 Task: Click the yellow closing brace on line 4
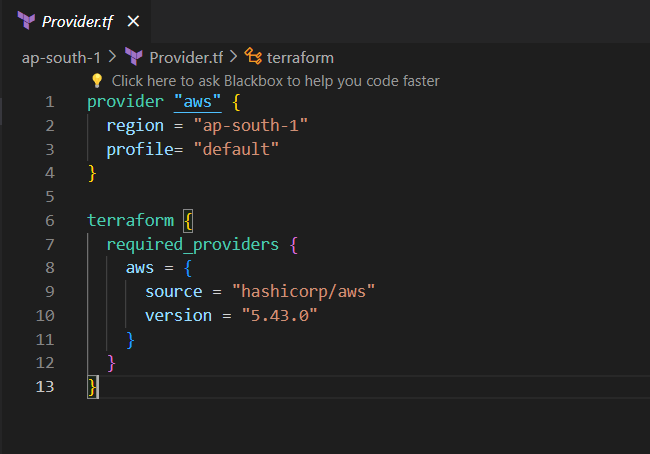click(x=92, y=173)
